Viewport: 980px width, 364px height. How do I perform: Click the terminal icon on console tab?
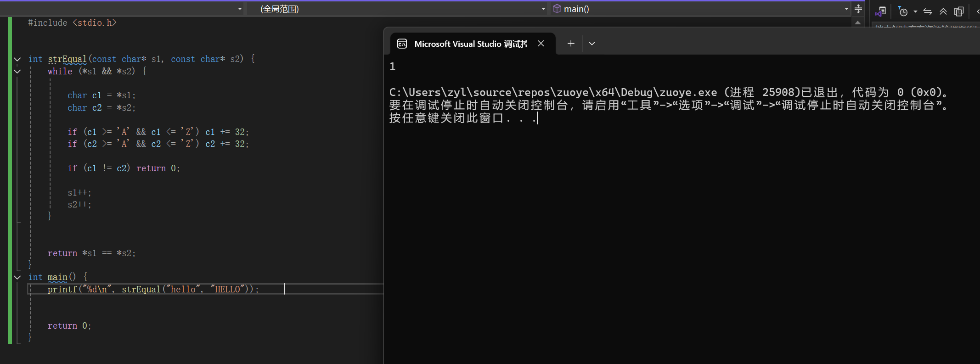402,44
